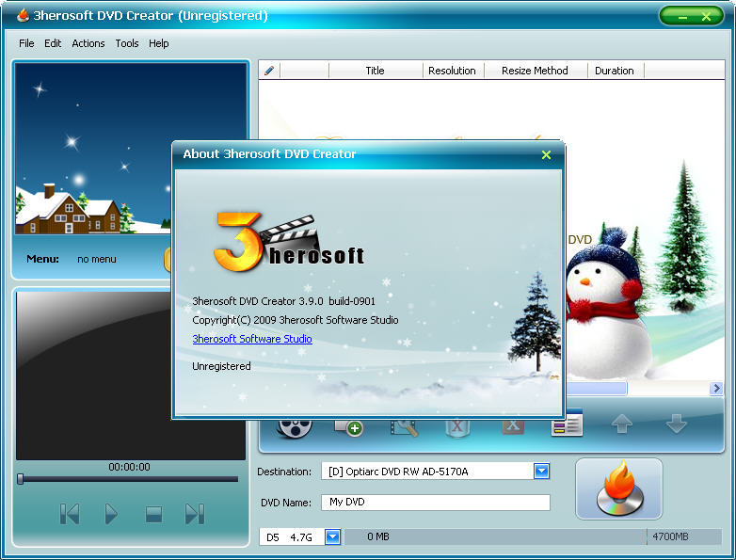Click the DVD Name input field
The image size is (736, 560).
click(436, 503)
